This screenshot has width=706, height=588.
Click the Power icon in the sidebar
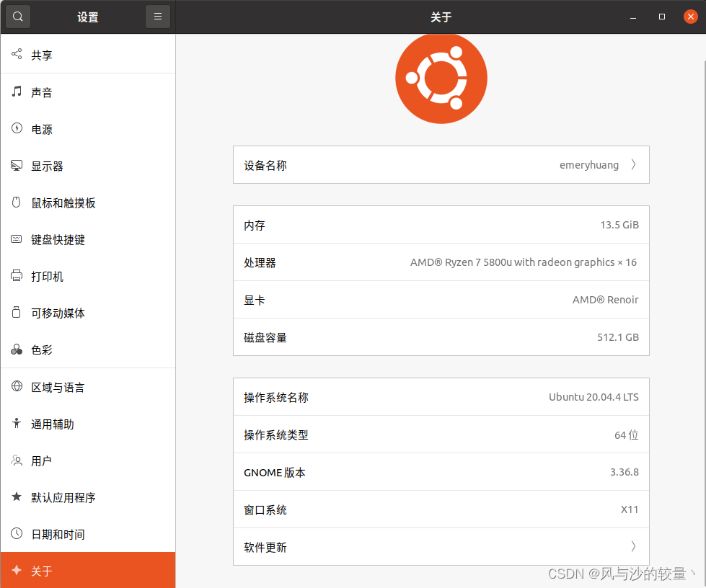click(x=17, y=128)
